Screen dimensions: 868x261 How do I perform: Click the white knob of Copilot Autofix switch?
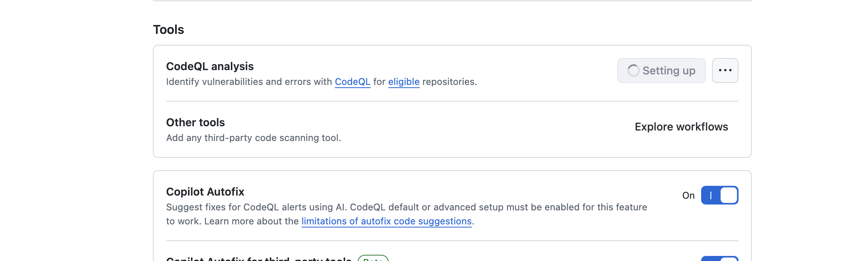tap(729, 195)
